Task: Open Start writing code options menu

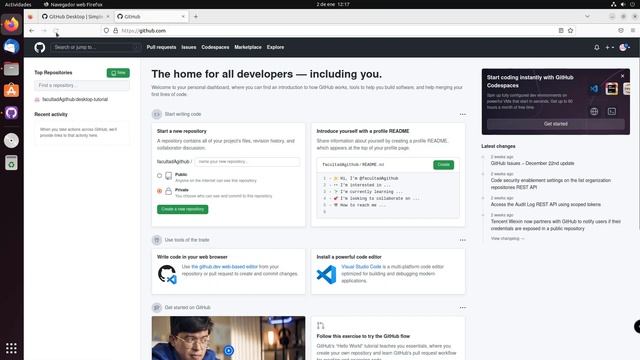Action: pyautogui.click(x=462, y=114)
